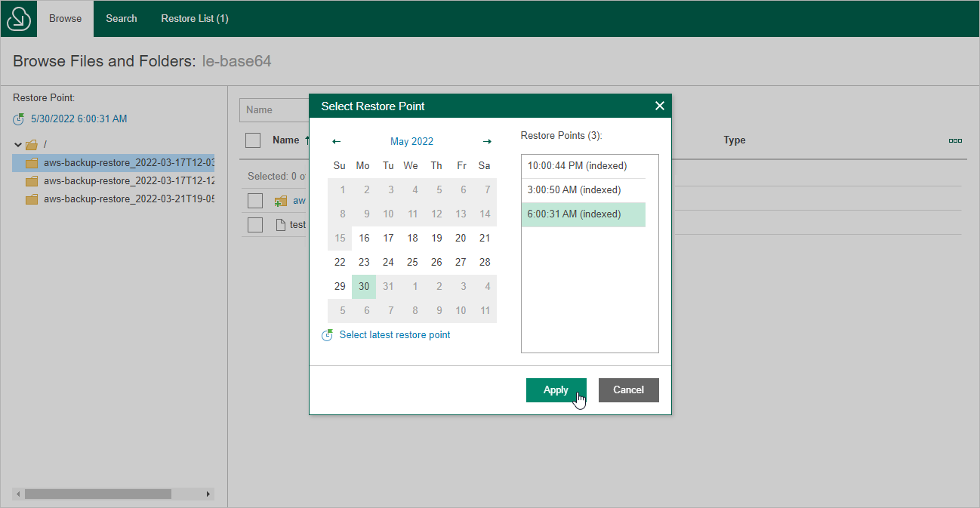Open the column selection icon above the file list
This screenshot has width=980, height=508.
pyautogui.click(x=955, y=140)
